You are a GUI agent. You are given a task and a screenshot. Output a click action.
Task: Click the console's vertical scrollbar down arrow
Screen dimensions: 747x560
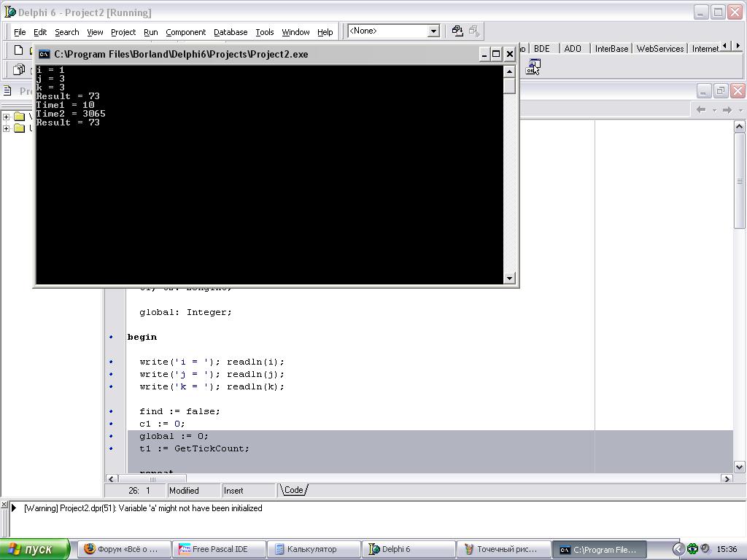pos(509,278)
